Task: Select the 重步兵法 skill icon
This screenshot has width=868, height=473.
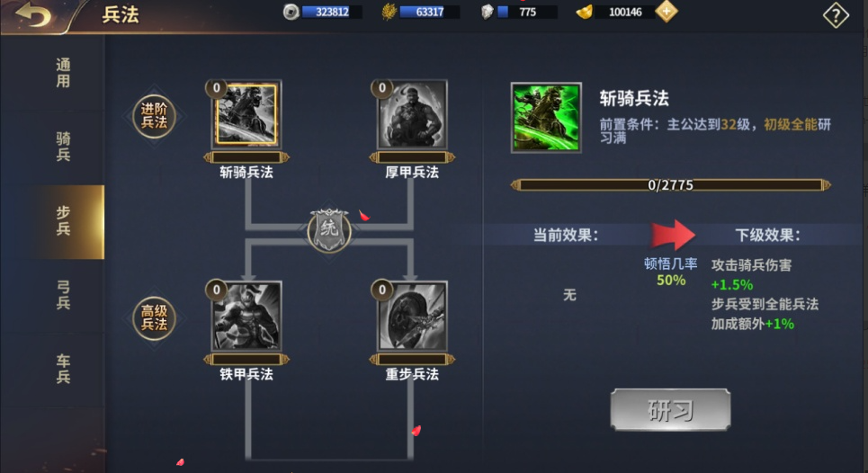Action: coord(412,316)
